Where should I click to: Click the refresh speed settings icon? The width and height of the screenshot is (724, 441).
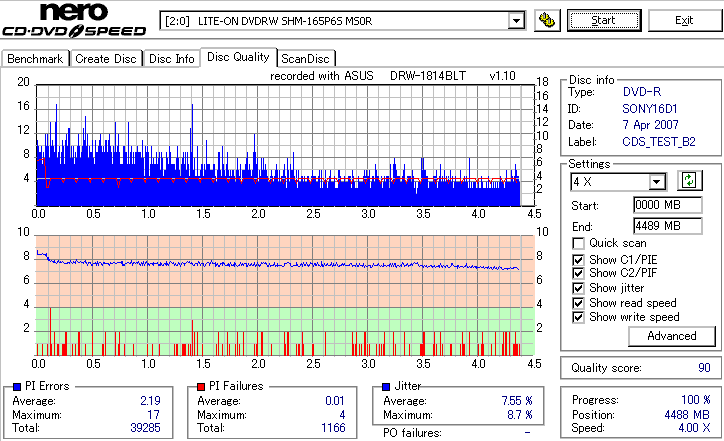pyautogui.click(x=689, y=181)
